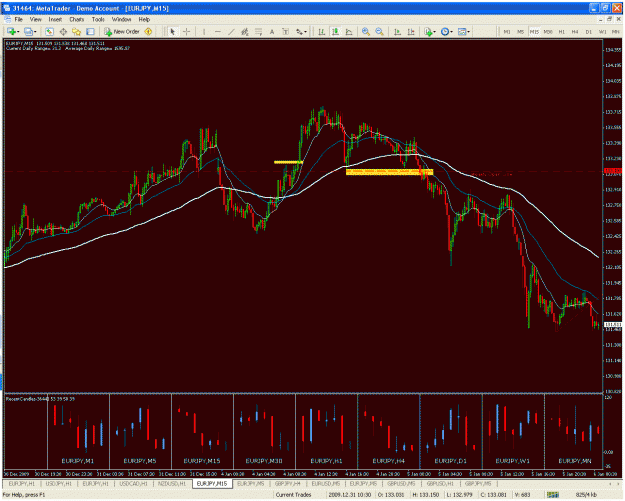This screenshot has width=625, height=501.
Task: Select the Fibonacci retracement tool
Action: point(258,31)
